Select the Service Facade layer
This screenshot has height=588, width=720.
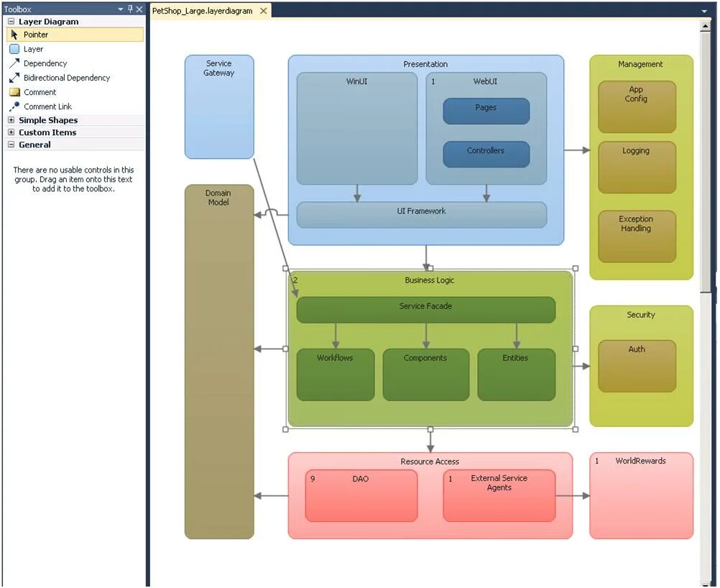pos(425,310)
